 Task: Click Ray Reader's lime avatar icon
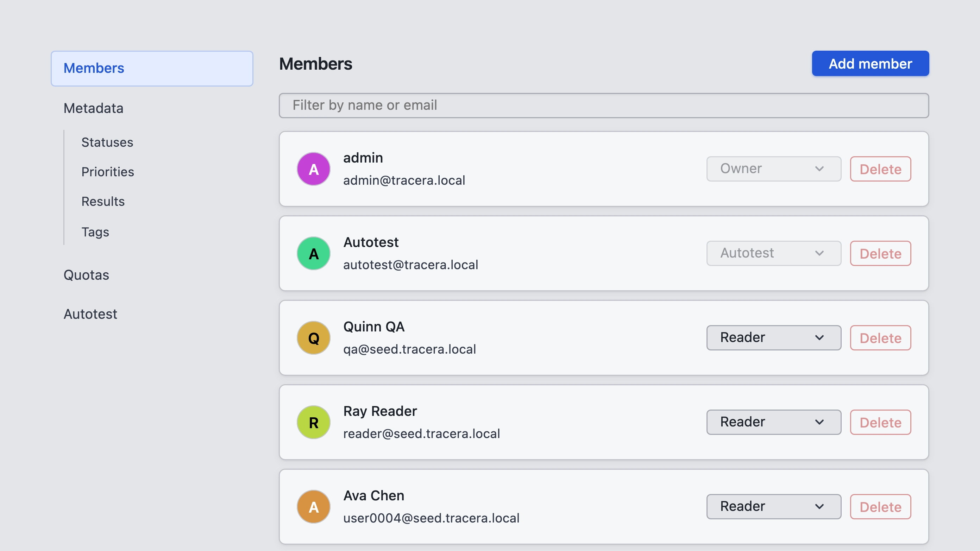[314, 422]
